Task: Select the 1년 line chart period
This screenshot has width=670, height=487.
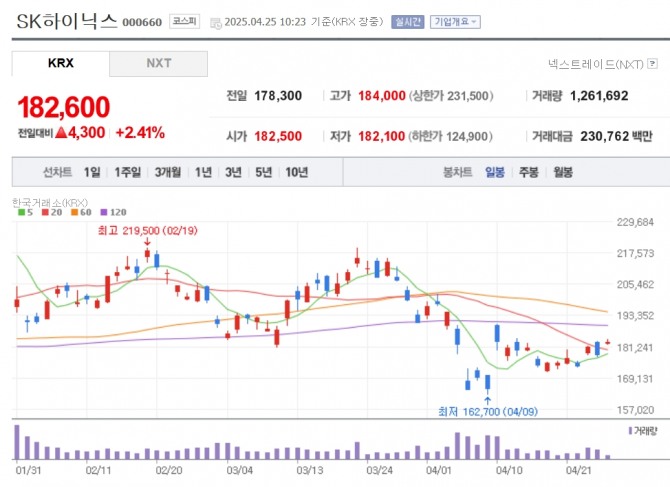Action: (203, 172)
